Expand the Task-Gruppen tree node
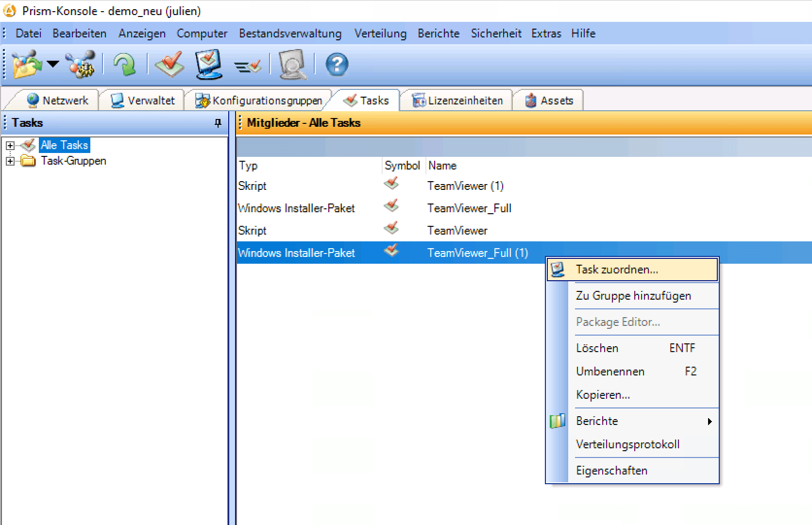Screen dimensions: 812x525 point(10,161)
